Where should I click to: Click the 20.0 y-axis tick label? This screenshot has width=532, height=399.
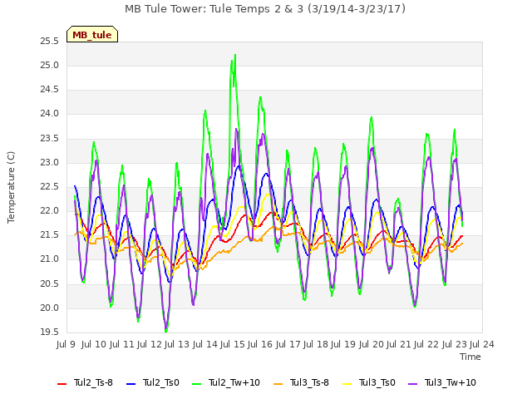pos(50,308)
